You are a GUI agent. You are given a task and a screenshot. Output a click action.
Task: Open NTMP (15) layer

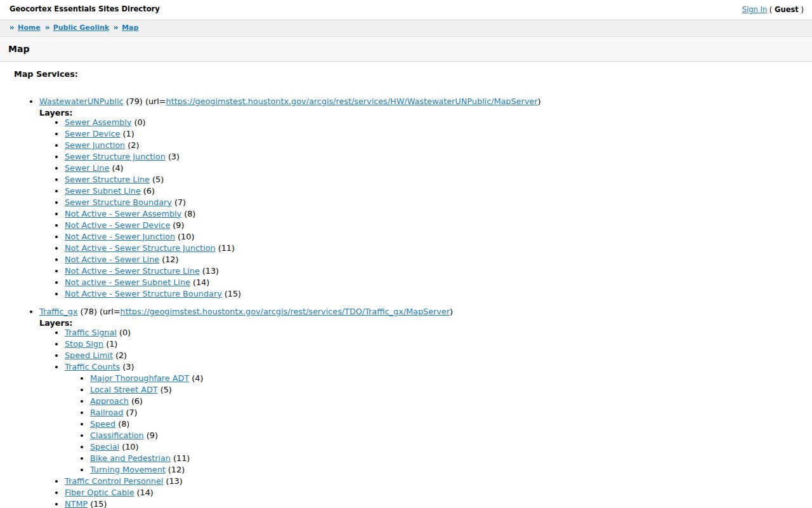(x=76, y=504)
